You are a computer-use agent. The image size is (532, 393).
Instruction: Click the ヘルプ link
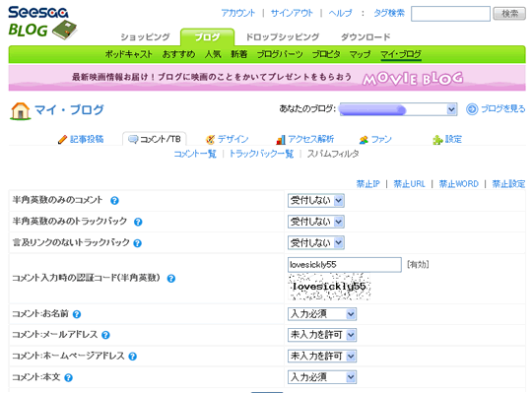click(x=340, y=13)
